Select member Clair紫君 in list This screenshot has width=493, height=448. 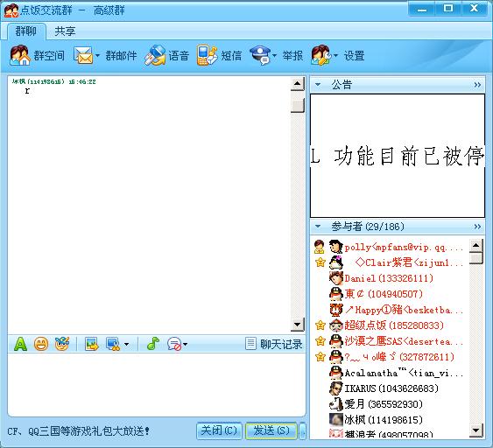click(x=389, y=262)
